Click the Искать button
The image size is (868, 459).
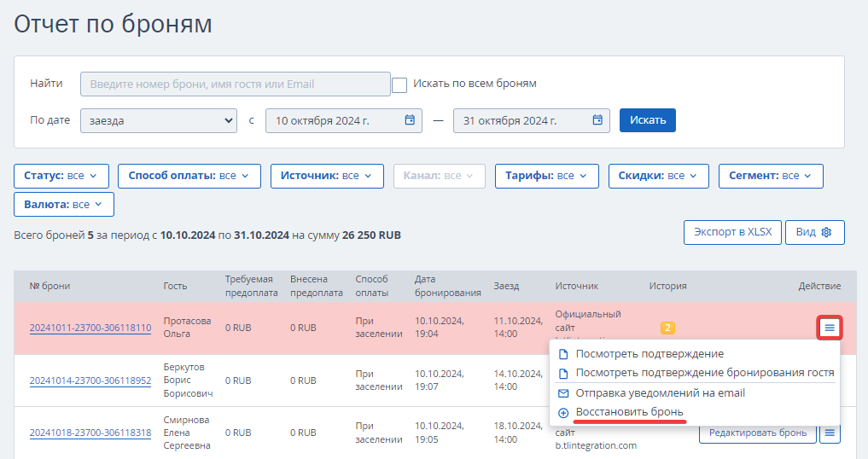click(x=647, y=120)
